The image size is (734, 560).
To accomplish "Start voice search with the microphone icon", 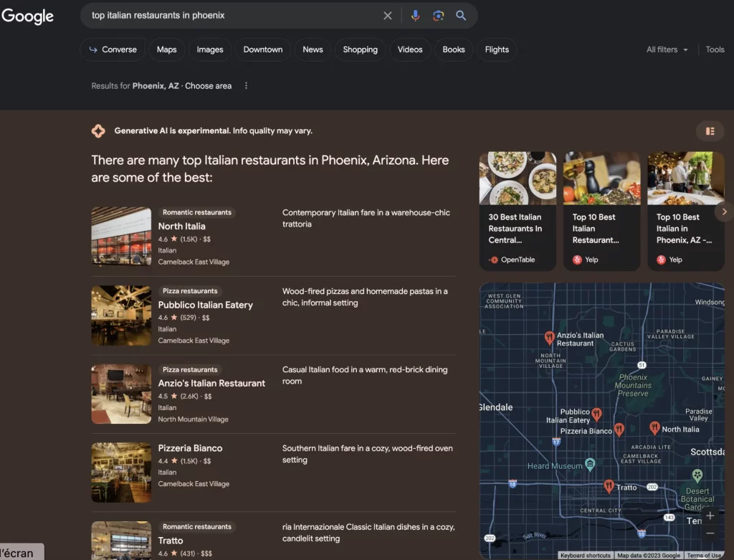I will 415,16.
